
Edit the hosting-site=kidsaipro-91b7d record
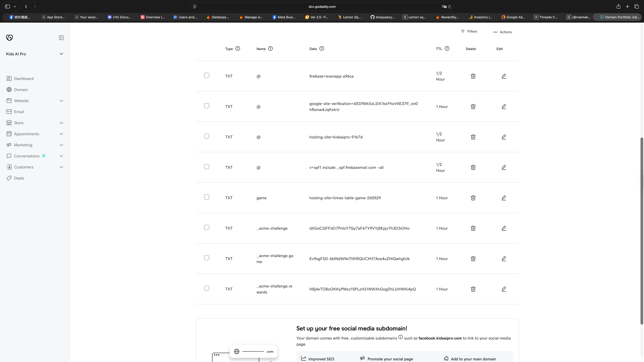coord(504,137)
